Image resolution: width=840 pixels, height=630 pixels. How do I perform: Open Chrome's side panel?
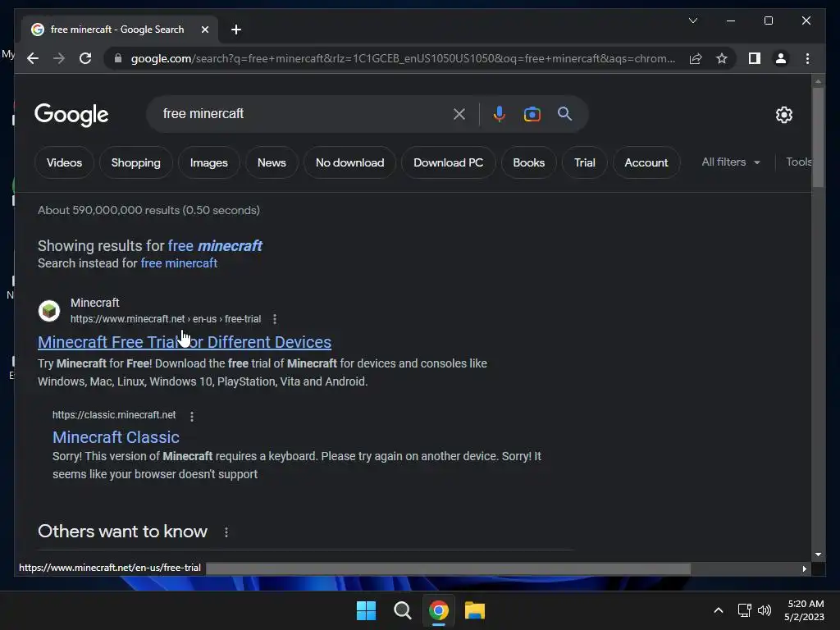(x=755, y=58)
